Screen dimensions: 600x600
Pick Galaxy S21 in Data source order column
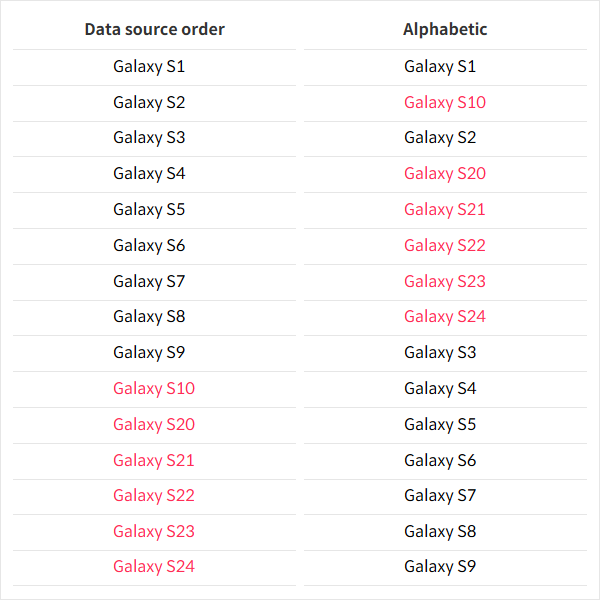(154, 460)
